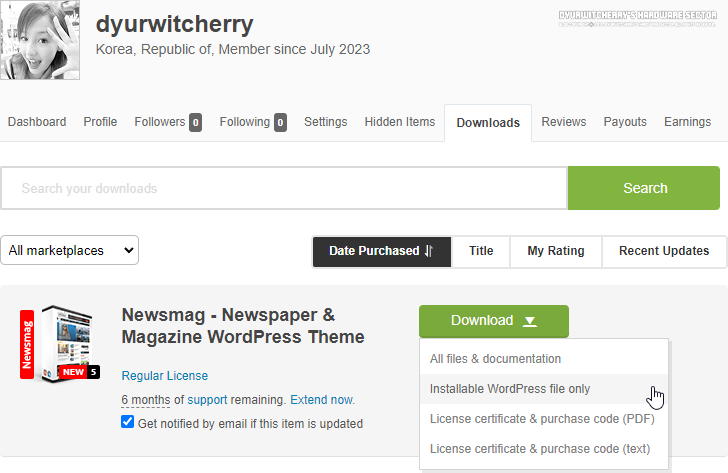Click the dyurwitcherry profile avatar photo
728x473 pixels.
(40, 40)
